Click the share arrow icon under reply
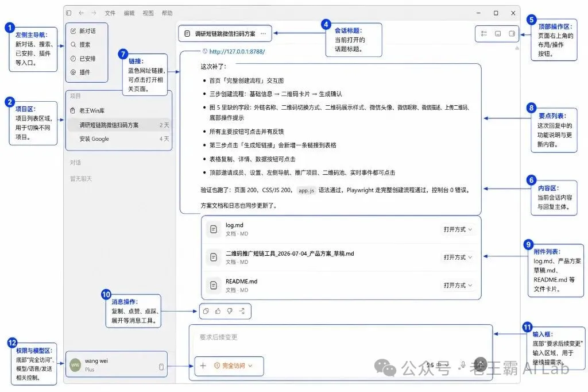 click(x=242, y=311)
